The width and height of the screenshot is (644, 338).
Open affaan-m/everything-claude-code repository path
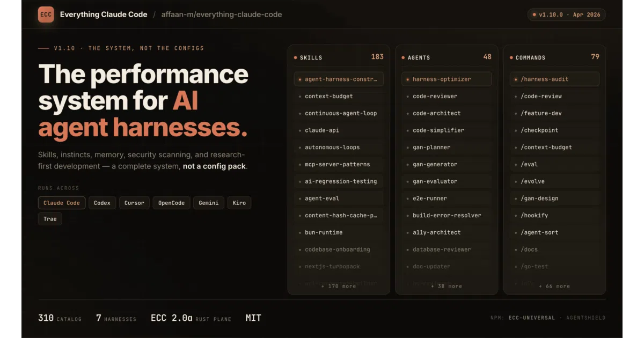[222, 14]
